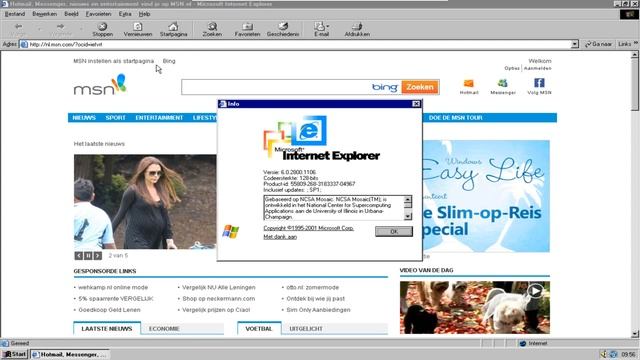Stop loading with Stoppen icon
Viewport: 640px width, 360px height.
coord(102,27)
